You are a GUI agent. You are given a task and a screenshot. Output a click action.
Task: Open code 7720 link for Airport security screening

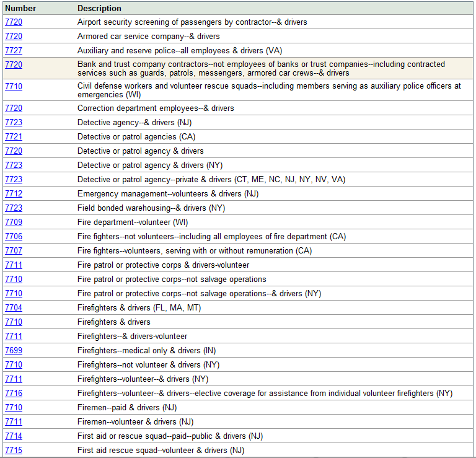coord(14,22)
